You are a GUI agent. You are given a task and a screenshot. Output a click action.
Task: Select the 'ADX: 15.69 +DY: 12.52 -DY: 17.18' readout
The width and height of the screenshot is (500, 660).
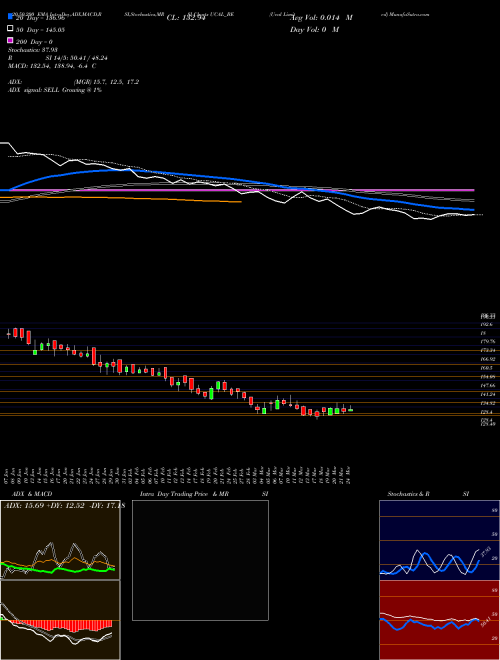[64, 506]
